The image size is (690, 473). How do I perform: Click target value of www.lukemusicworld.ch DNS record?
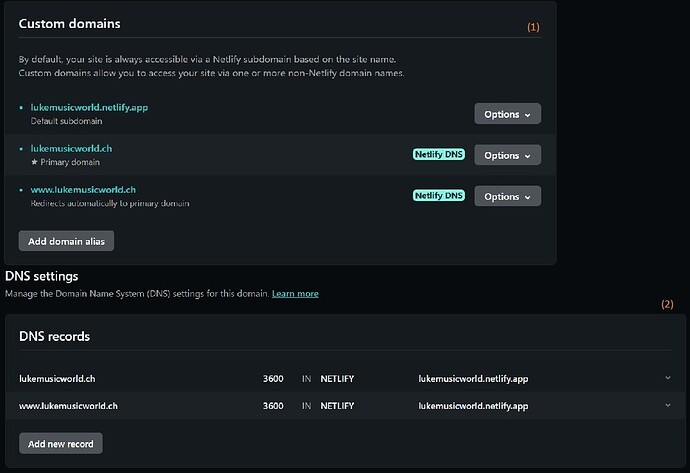[473, 406]
